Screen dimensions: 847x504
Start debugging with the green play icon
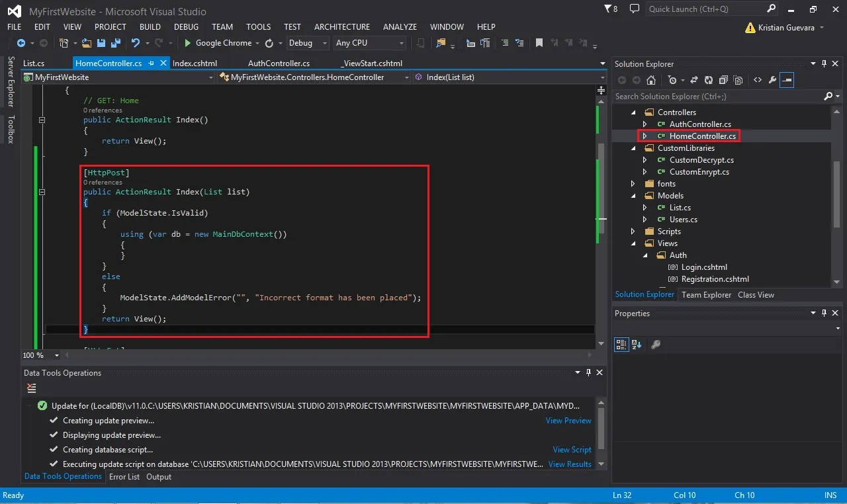coord(187,43)
